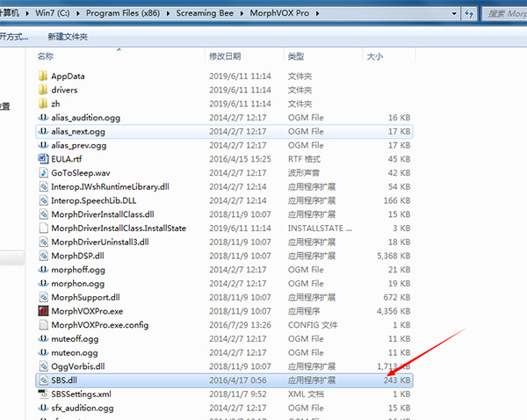This screenshot has height=420, width=527.
Task: Click date 2018/11/7 9:52 of SBSSettings.xml
Action: coord(238,395)
